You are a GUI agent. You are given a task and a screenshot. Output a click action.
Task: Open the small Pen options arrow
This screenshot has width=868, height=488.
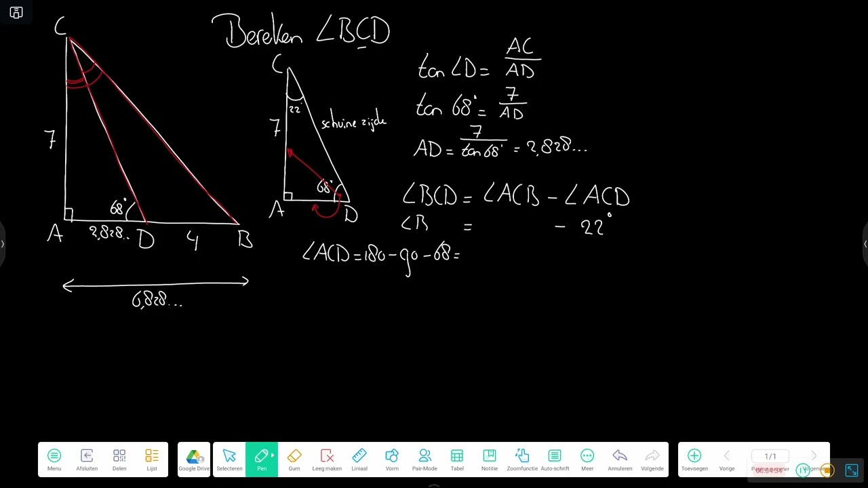coord(273,455)
